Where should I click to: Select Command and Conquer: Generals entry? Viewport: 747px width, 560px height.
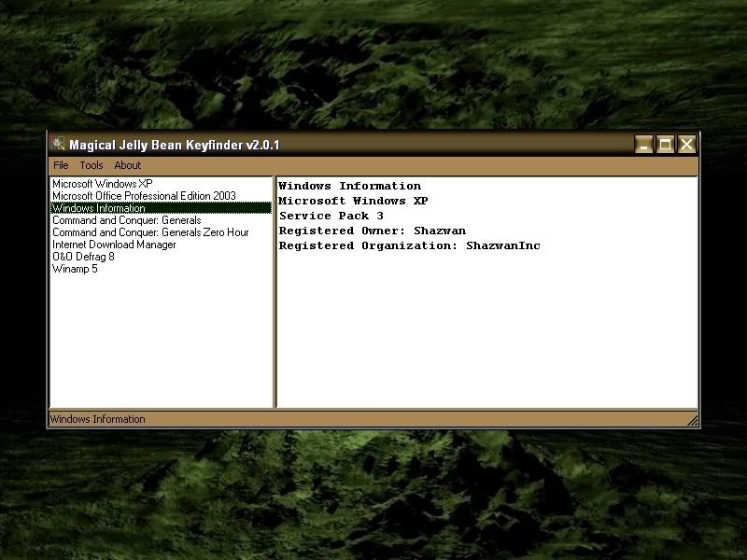[x=161, y=220]
